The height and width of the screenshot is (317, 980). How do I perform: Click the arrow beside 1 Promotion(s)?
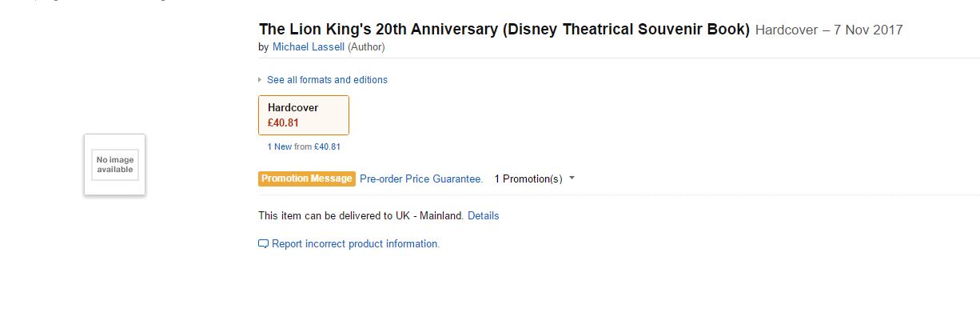[572, 179]
